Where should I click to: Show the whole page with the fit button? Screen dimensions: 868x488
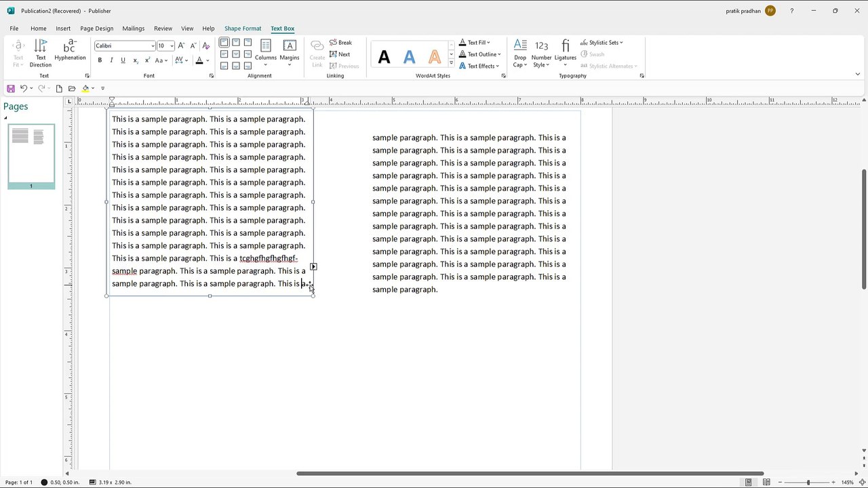(864, 482)
